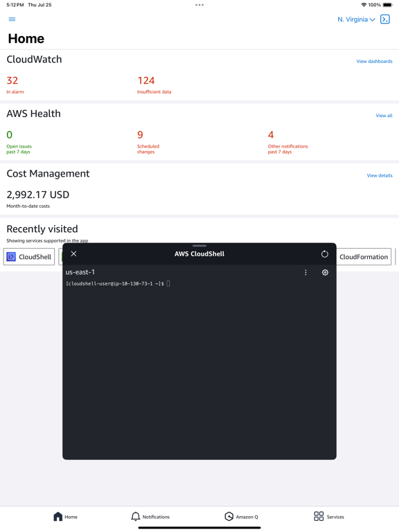The image size is (399, 532).
Task: Expand the N. Virginia region dropdown
Action: (x=356, y=19)
